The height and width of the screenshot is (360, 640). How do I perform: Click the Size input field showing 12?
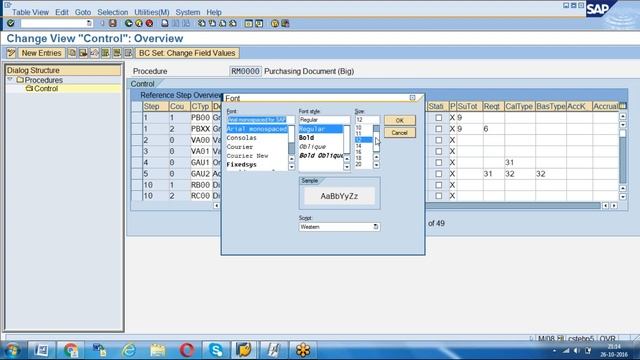pyautogui.click(x=367, y=120)
